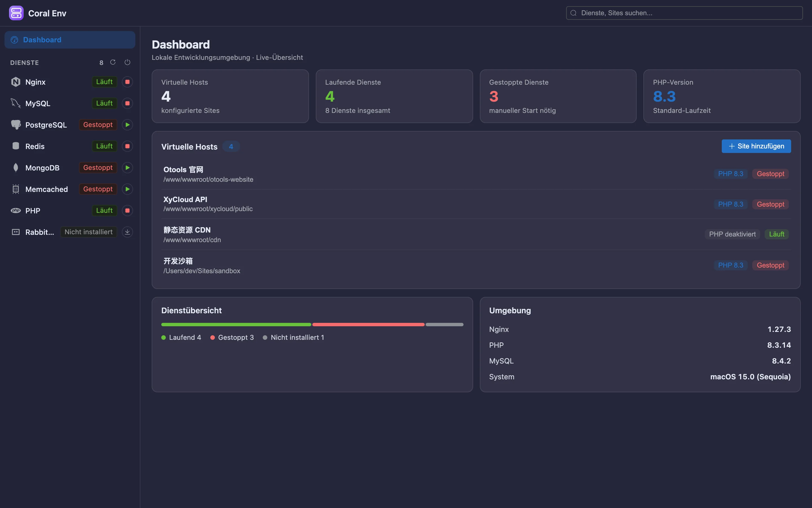
Task: Click the Laufende Dienste stat card
Action: [394, 96]
